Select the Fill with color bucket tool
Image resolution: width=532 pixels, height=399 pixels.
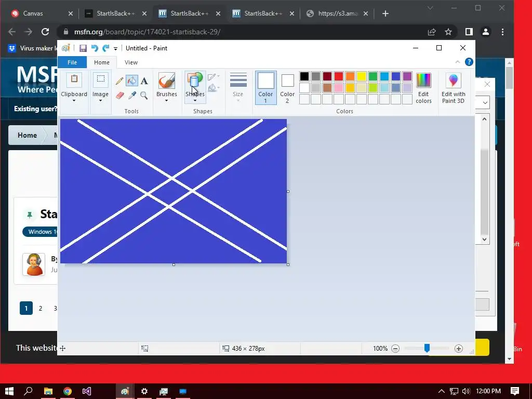131,81
